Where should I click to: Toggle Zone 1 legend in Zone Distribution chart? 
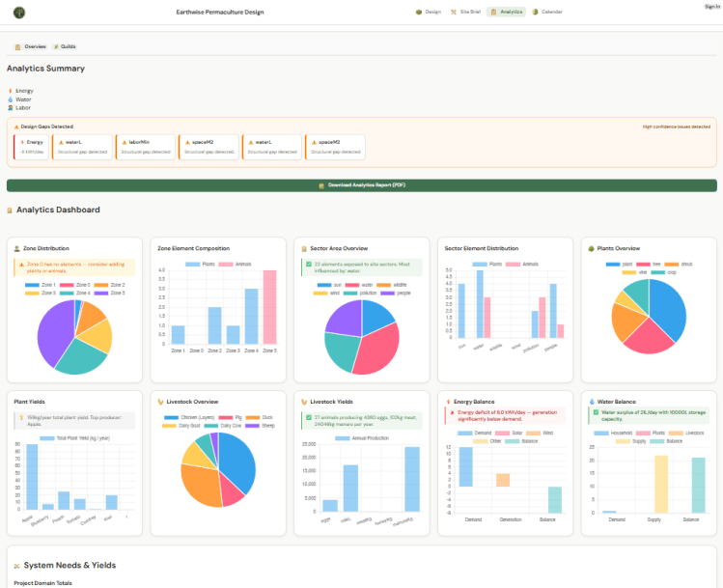(41, 285)
